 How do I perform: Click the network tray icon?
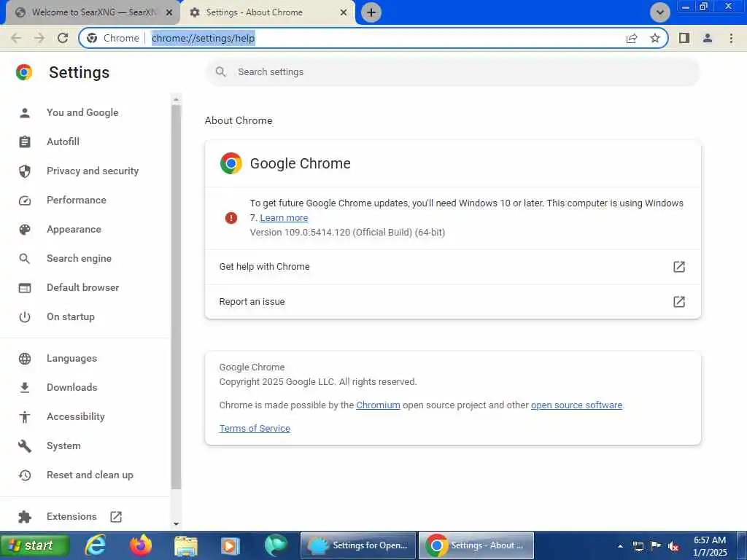click(638, 546)
